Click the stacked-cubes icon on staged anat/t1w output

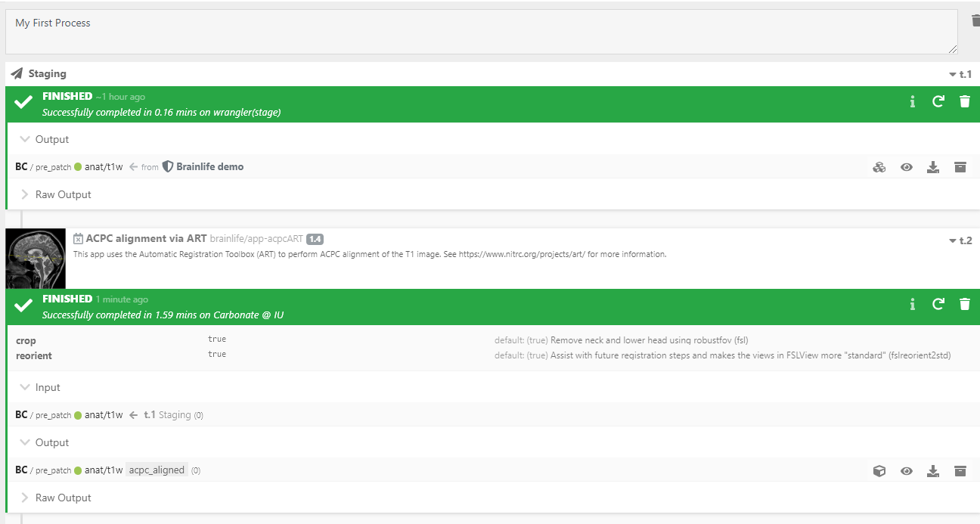click(879, 166)
